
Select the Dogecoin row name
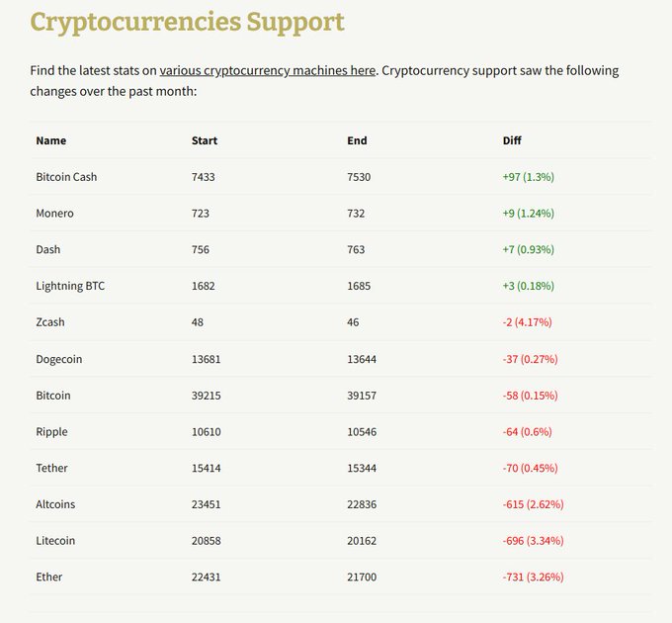tap(59, 359)
